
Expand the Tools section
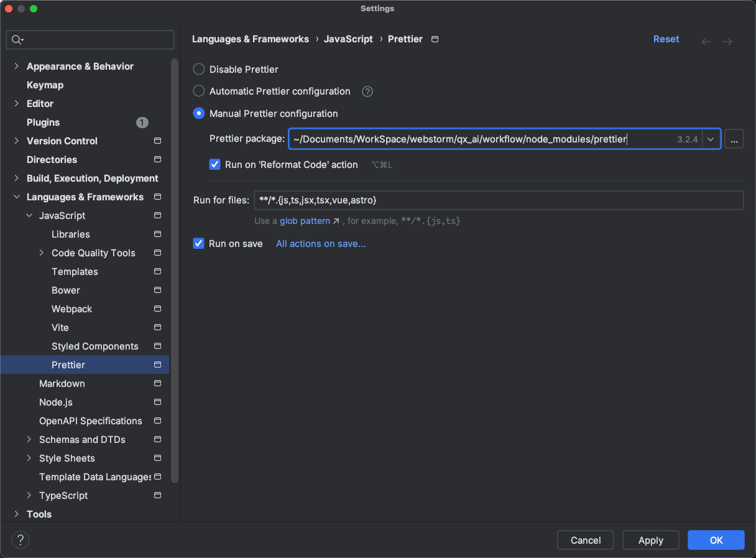17,514
